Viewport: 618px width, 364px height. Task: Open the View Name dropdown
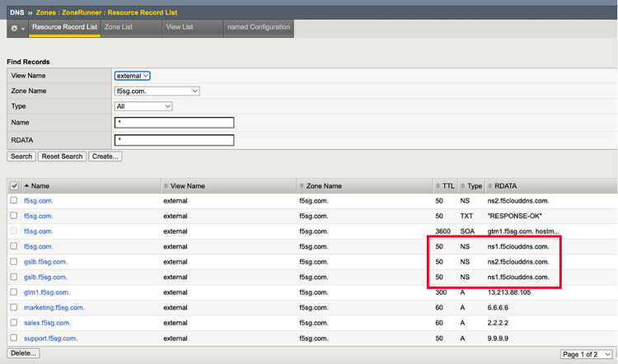[x=133, y=76]
